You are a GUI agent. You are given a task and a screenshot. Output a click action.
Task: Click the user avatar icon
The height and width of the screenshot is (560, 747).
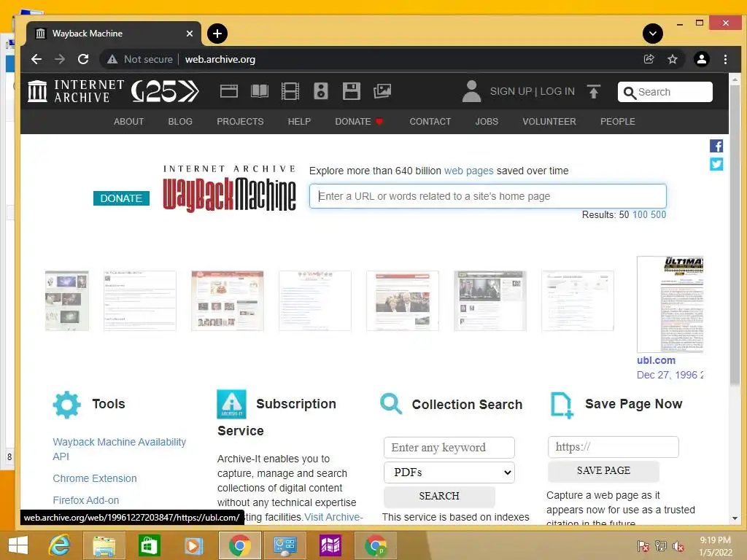coord(472,91)
